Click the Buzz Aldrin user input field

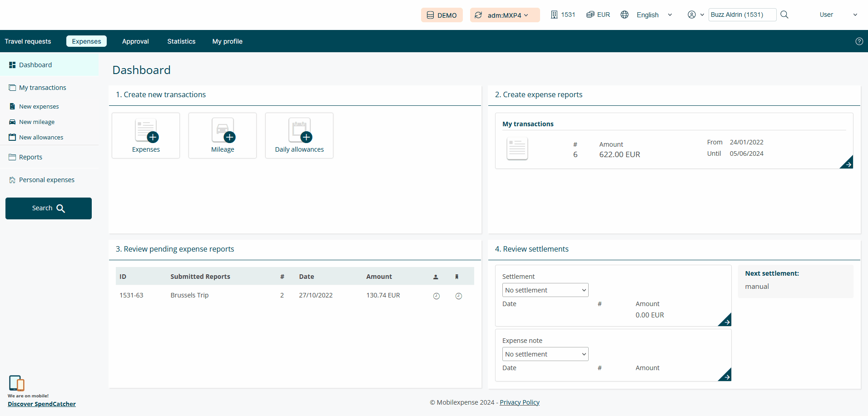pos(742,15)
